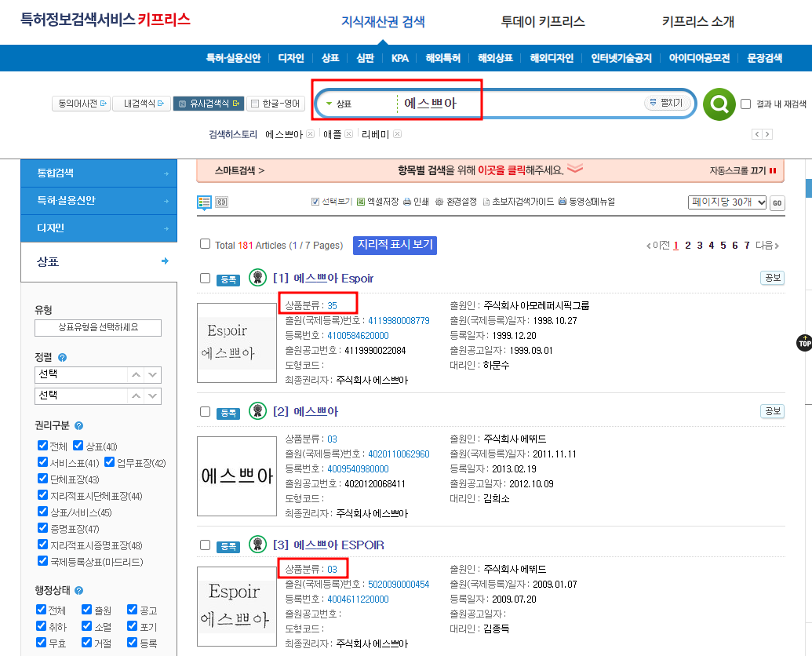The image size is (812, 656).
Task: Click in the search text field
Action: [519, 104]
